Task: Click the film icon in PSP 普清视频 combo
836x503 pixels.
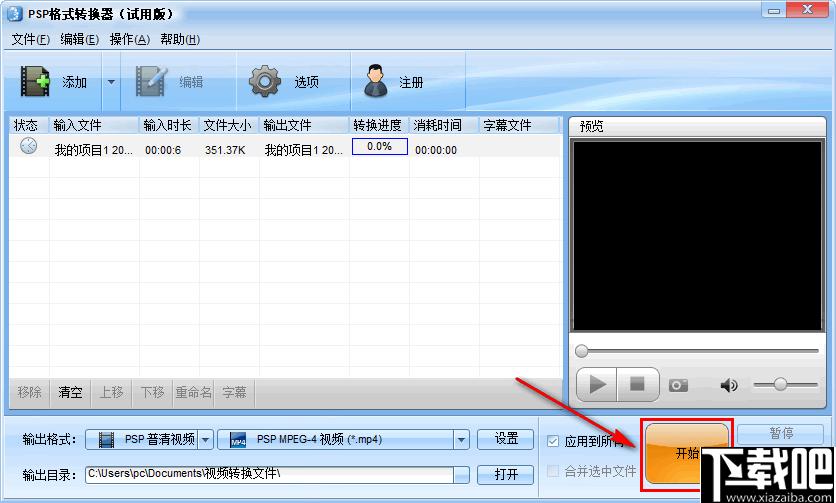Action: point(107,440)
